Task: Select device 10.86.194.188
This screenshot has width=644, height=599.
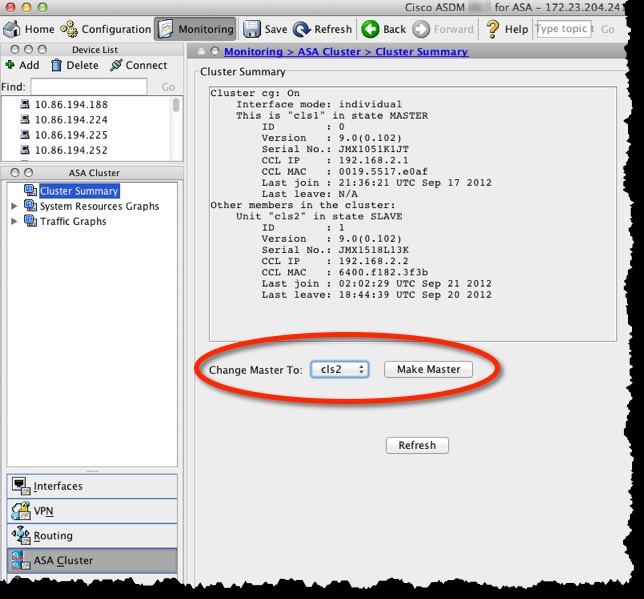Action: click(71, 105)
